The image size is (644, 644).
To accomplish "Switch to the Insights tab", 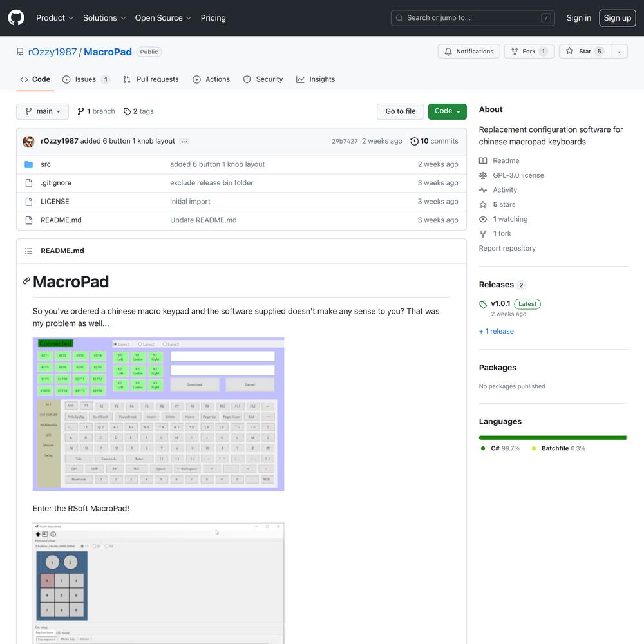I will click(316, 79).
